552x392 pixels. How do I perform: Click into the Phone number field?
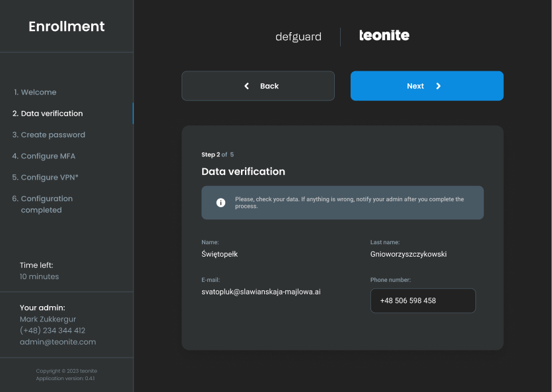(423, 300)
